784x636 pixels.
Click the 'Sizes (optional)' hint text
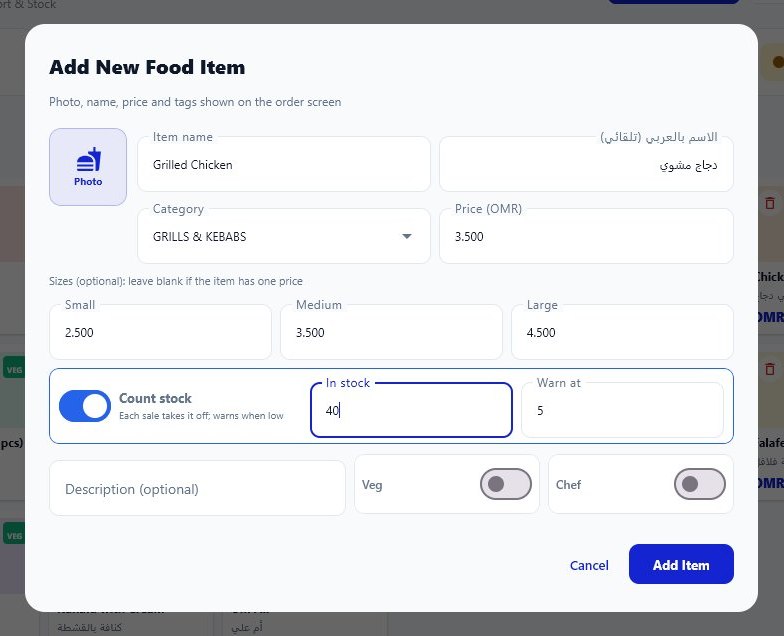(176, 281)
